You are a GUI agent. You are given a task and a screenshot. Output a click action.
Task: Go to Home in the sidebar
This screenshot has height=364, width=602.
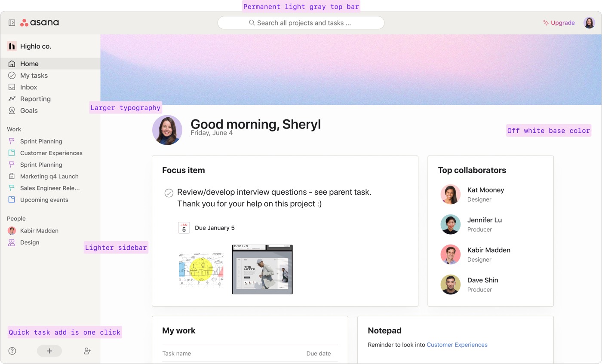(x=50, y=64)
